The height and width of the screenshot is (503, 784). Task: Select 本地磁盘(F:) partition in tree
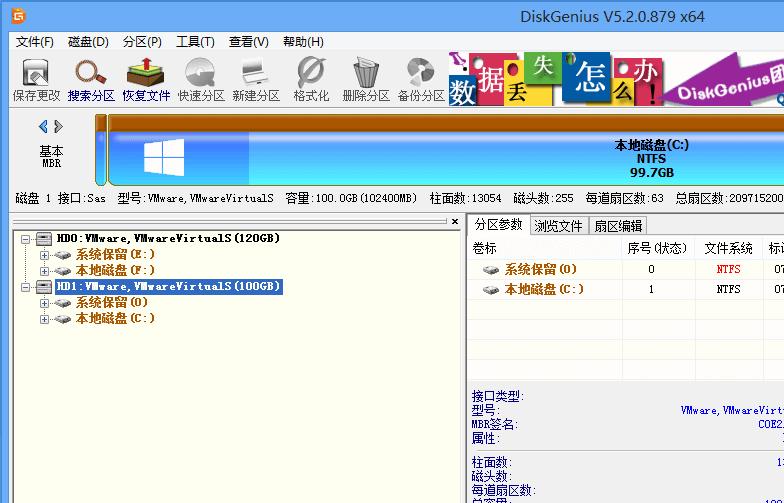pos(116,270)
